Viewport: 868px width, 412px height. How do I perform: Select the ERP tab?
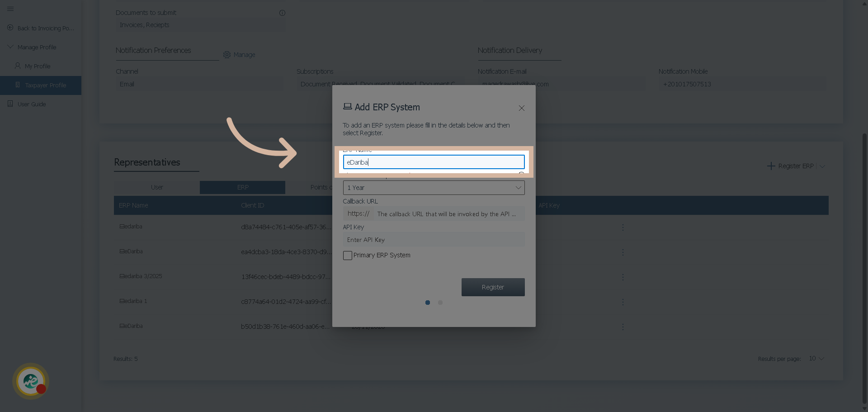point(243,187)
